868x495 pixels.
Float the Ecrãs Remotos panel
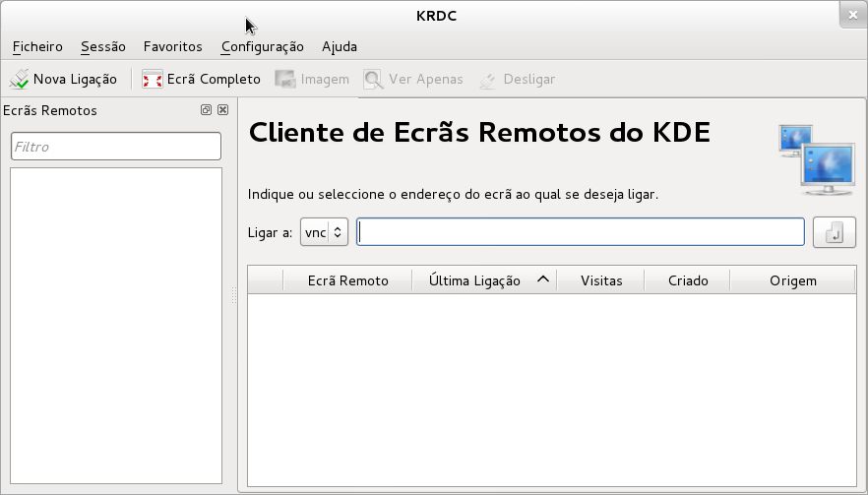207,110
